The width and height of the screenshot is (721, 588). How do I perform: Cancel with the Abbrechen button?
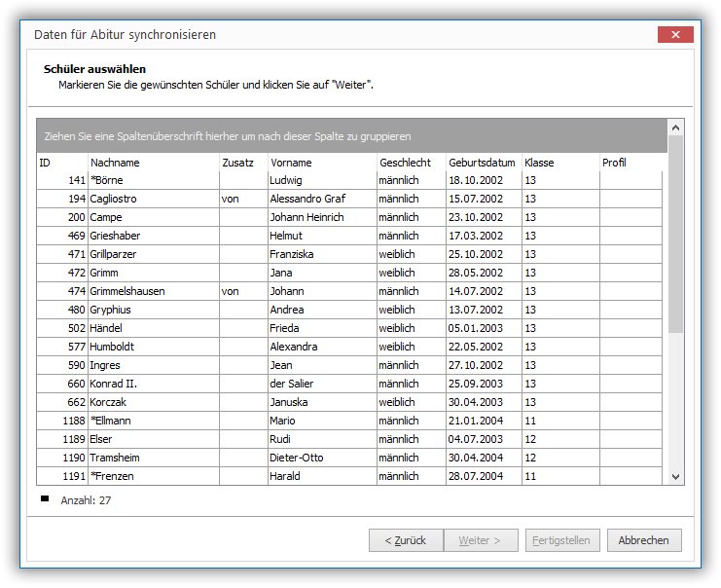pyautogui.click(x=644, y=540)
